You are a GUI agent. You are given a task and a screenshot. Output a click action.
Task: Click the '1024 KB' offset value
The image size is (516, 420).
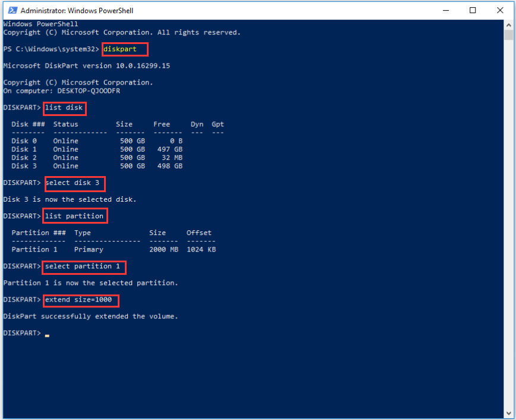point(201,249)
